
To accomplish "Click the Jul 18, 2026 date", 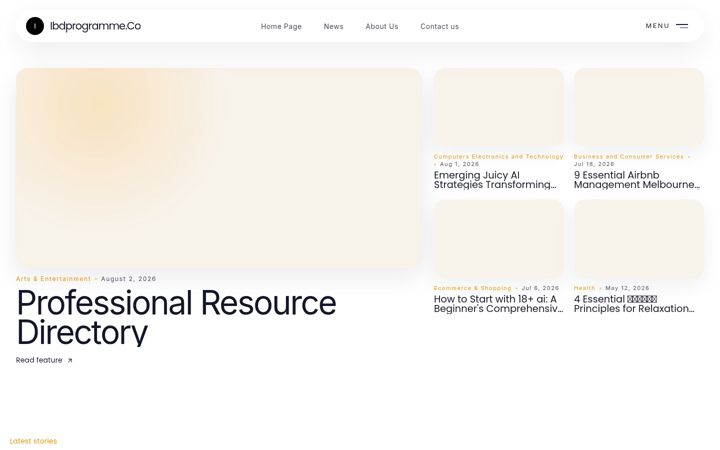I will (594, 164).
